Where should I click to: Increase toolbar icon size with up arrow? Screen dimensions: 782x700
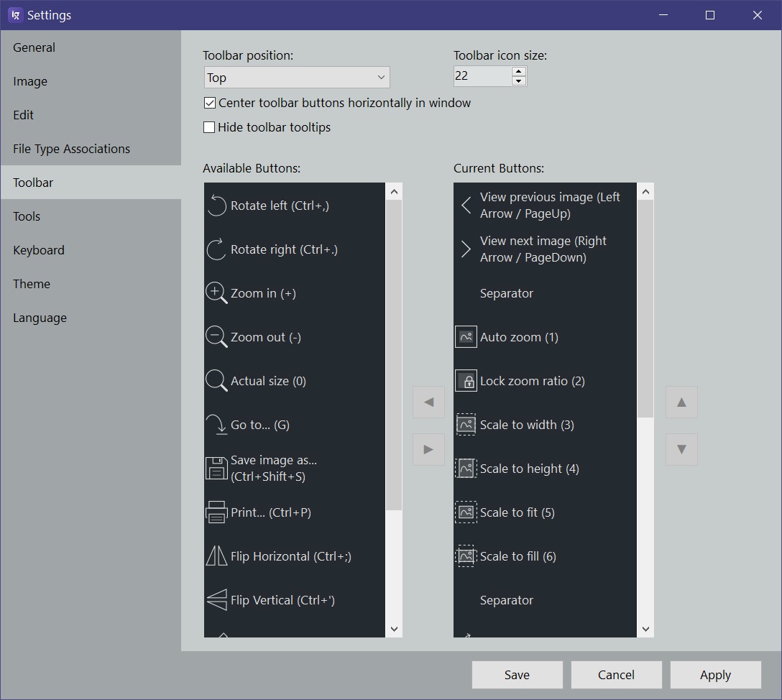click(519, 71)
